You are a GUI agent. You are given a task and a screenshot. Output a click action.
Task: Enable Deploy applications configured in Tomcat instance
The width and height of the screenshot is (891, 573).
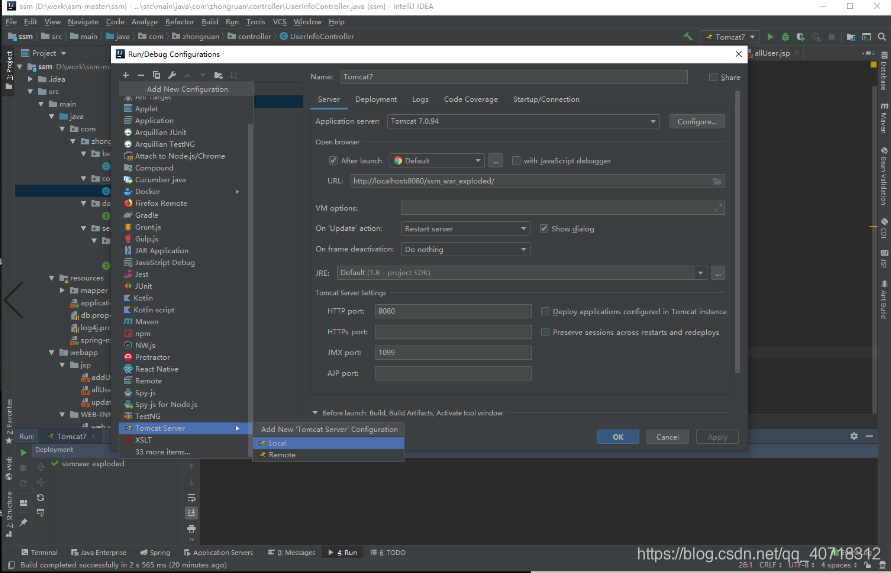click(x=545, y=312)
